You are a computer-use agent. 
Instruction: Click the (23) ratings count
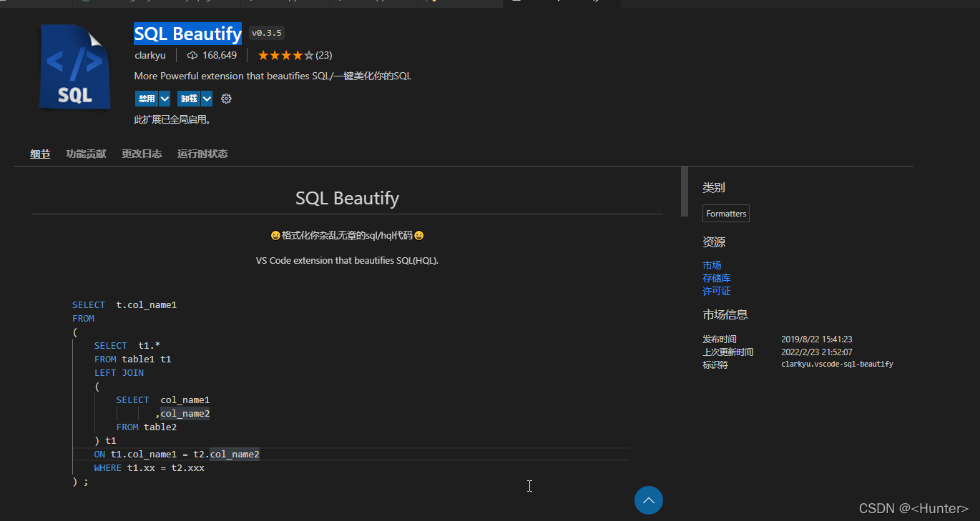(324, 55)
